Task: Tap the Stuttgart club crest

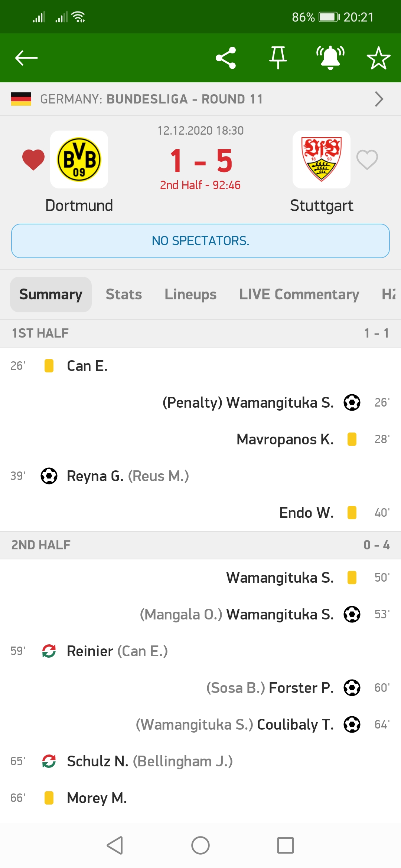Action: (322, 159)
